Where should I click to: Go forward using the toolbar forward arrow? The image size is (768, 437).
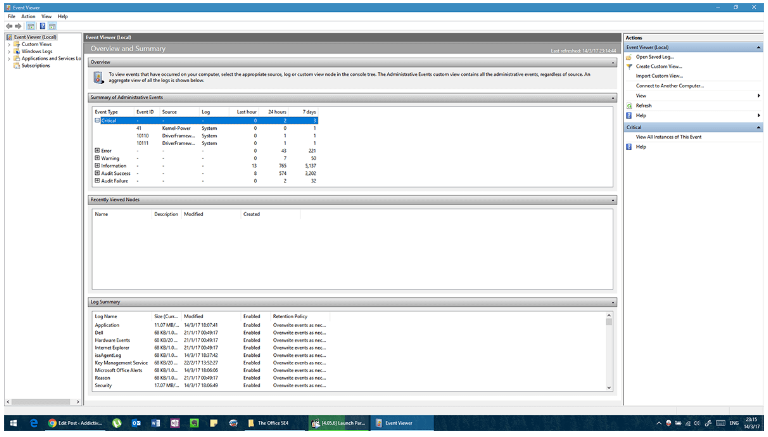pyautogui.click(x=18, y=26)
